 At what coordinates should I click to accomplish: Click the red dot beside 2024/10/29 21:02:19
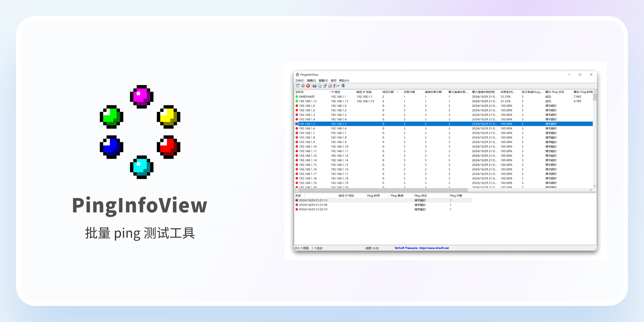click(x=297, y=209)
